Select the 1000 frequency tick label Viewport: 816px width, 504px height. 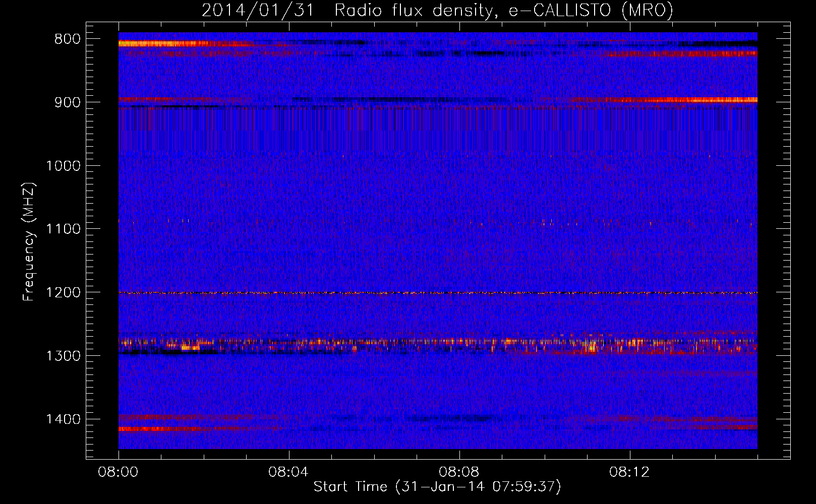pyautogui.click(x=64, y=166)
